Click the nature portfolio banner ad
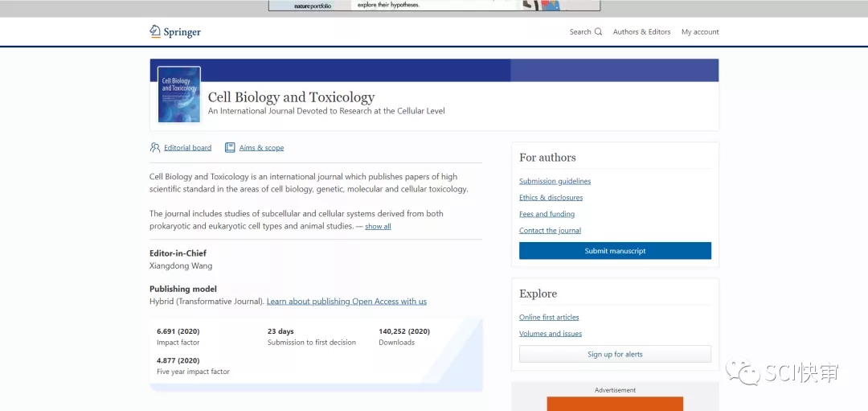This screenshot has width=868, height=411. tap(434, 5)
